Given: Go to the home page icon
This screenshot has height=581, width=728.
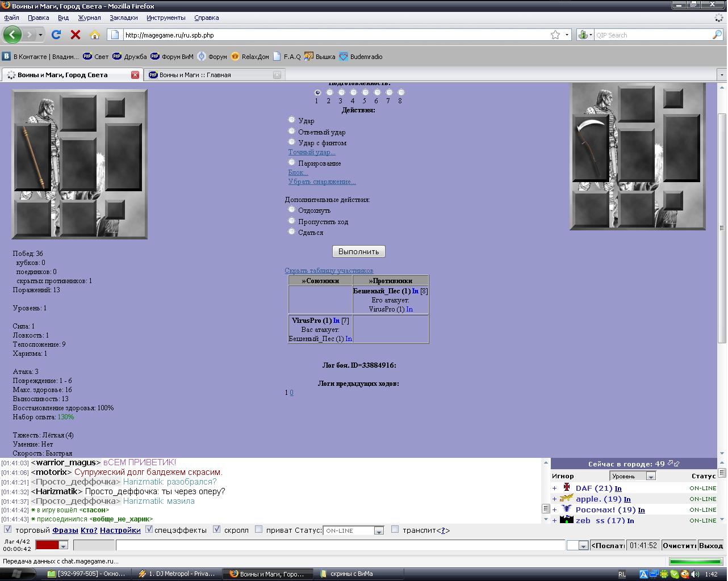Looking at the screenshot, I should [x=95, y=35].
